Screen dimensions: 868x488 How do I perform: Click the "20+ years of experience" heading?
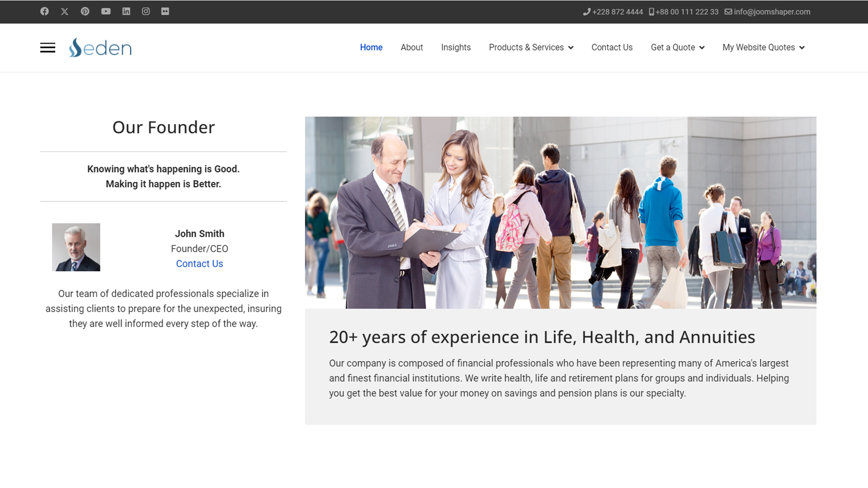(542, 337)
